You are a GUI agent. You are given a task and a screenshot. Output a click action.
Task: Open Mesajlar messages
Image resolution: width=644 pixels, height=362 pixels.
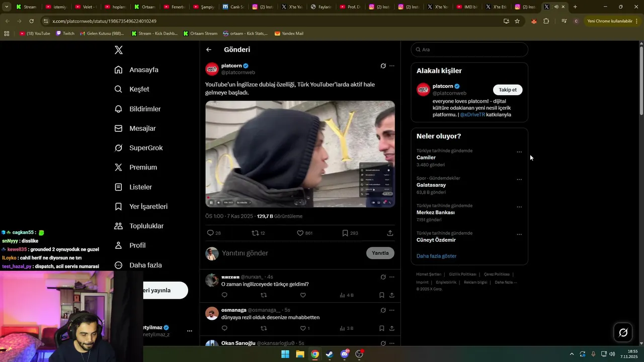point(135,128)
